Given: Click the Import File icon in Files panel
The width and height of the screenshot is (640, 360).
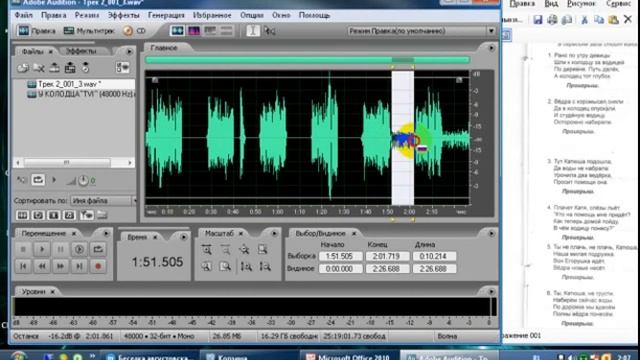Looking at the screenshot, I should click(23, 68).
